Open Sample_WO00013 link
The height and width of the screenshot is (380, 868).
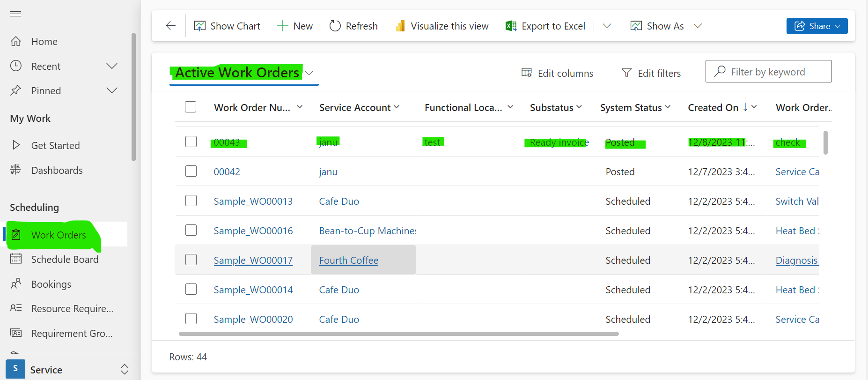tap(253, 201)
